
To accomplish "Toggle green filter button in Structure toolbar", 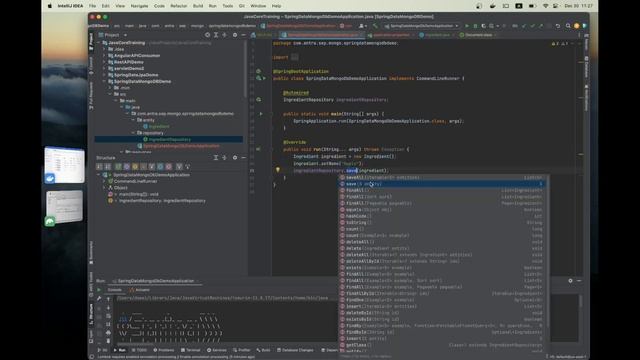I will 118,167.
